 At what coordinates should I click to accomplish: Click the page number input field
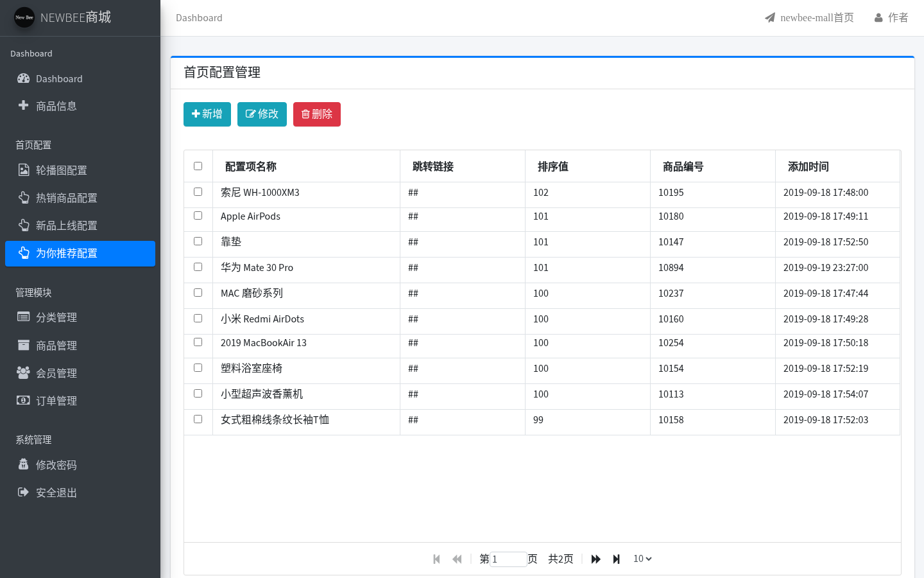(508, 559)
